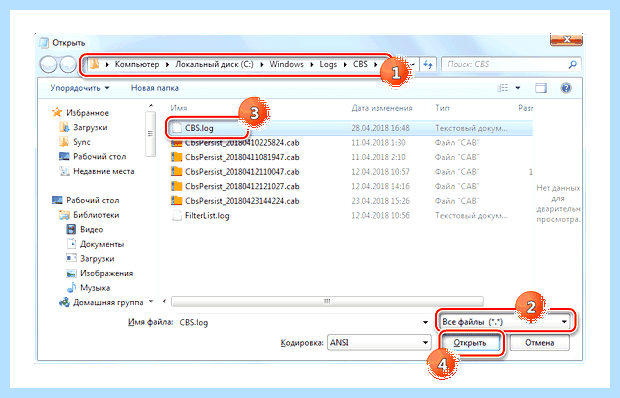Open the Видео library
Image resolution: width=620 pixels, height=398 pixels.
[85, 230]
